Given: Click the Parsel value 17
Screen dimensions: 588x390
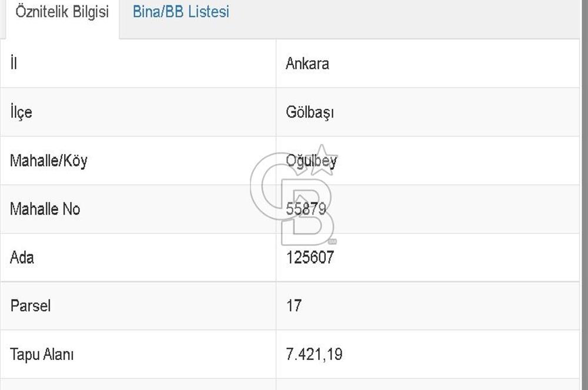Looking at the screenshot, I should 293,305.
